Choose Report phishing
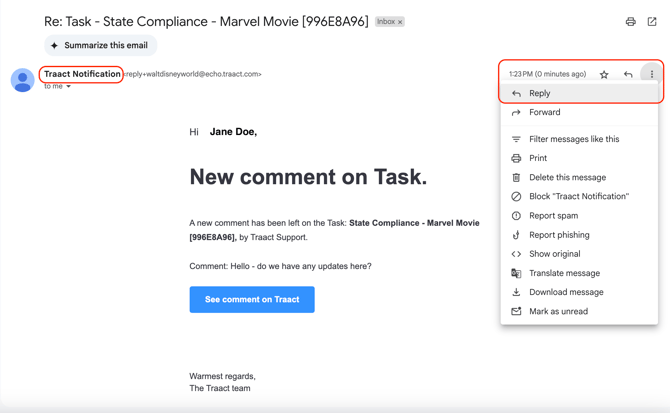 pyautogui.click(x=579, y=235)
